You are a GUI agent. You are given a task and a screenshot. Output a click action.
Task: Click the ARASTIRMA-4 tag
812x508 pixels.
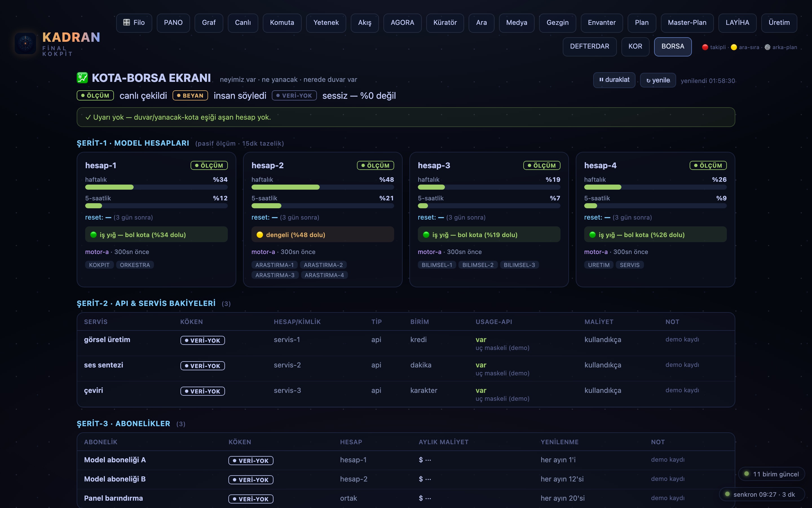[324, 275]
